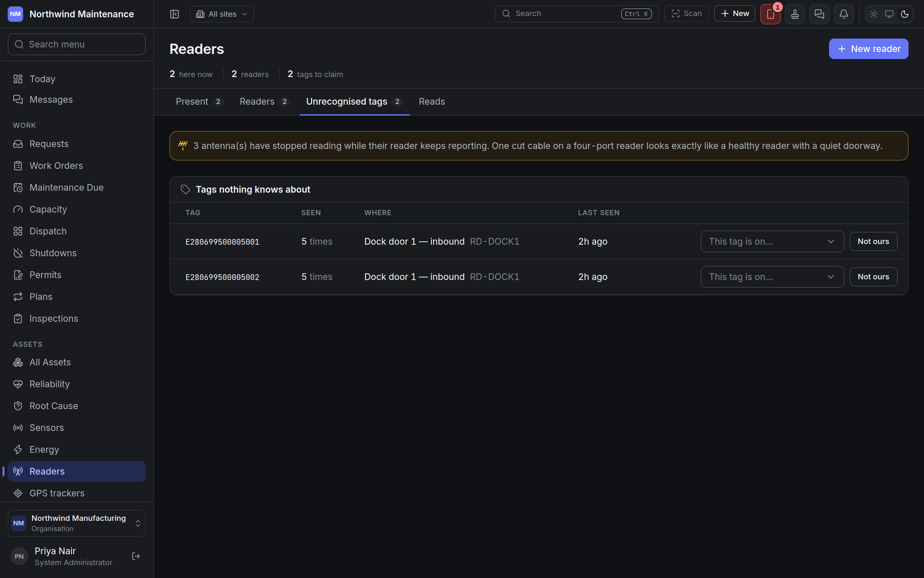924x578 pixels.
Task: Go to Inspections page
Action: coord(77,319)
